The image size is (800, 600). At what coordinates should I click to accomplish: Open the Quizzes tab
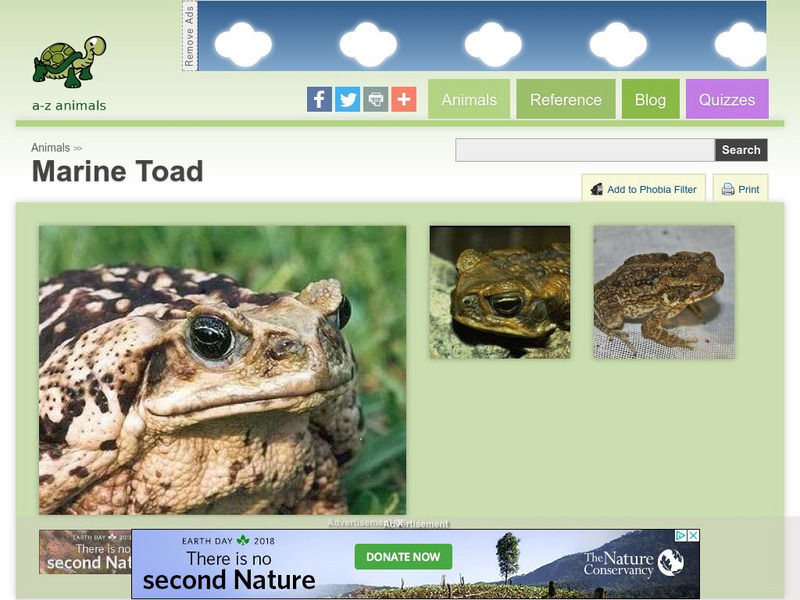727,99
